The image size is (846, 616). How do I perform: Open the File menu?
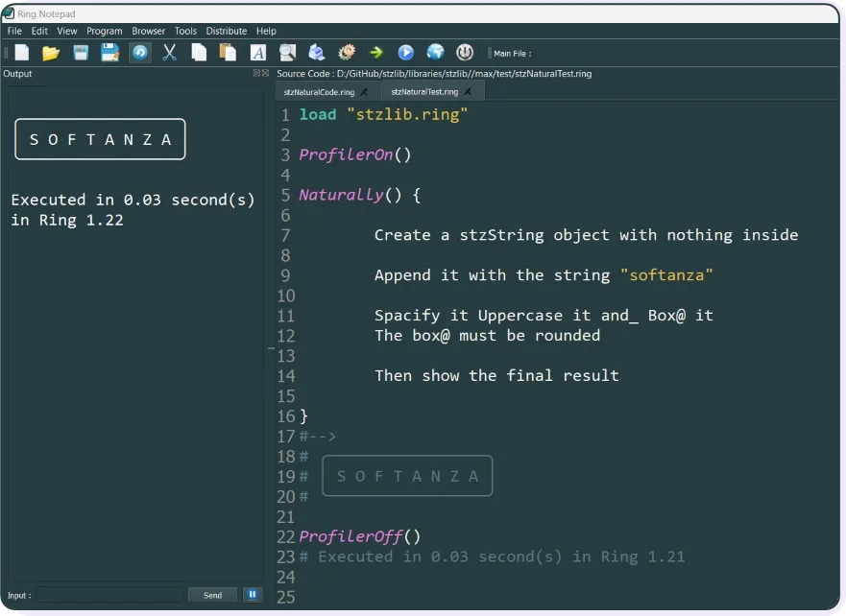point(14,31)
